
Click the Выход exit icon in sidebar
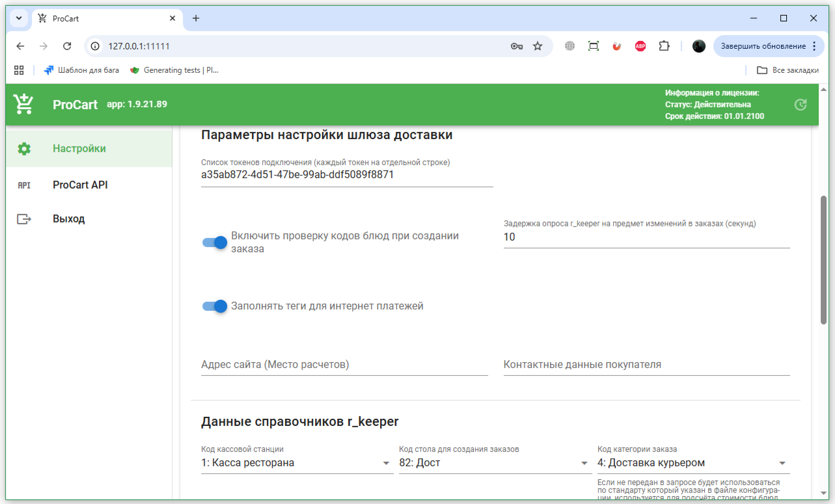pyautogui.click(x=24, y=219)
